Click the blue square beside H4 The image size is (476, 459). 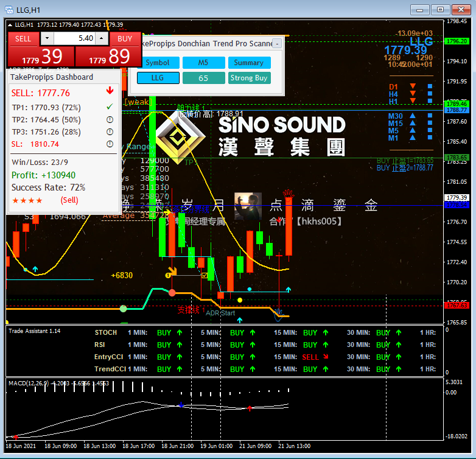[430, 94]
